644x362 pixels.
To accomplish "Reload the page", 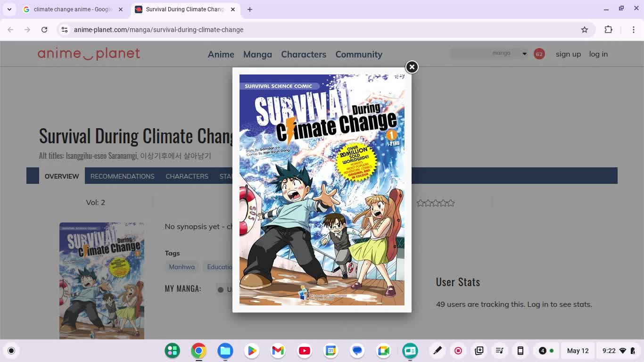I will 44,30.
